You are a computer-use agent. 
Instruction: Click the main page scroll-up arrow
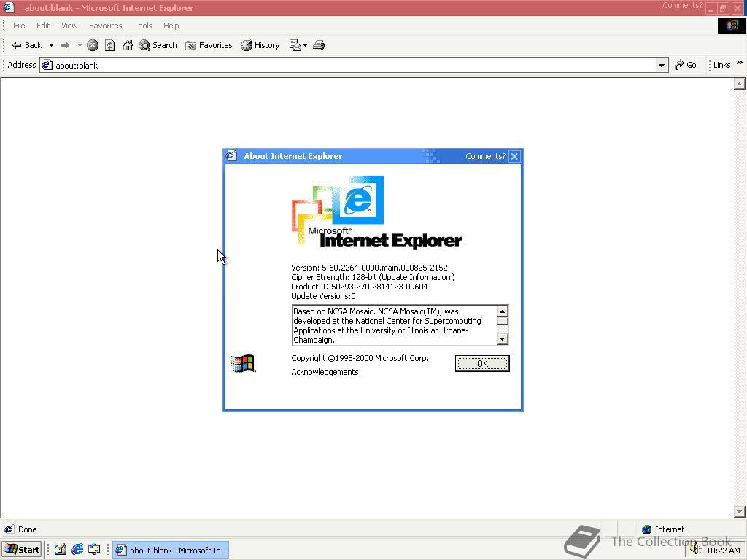tap(739, 85)
